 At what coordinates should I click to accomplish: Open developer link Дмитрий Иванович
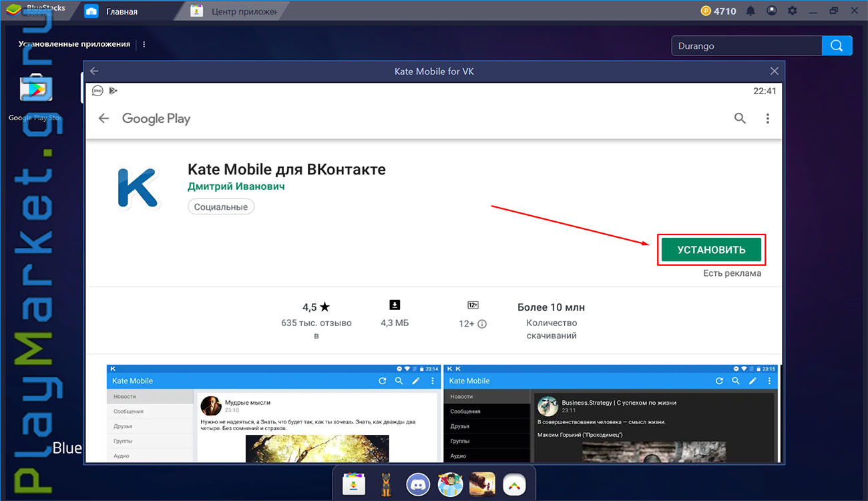coord(236,186)
